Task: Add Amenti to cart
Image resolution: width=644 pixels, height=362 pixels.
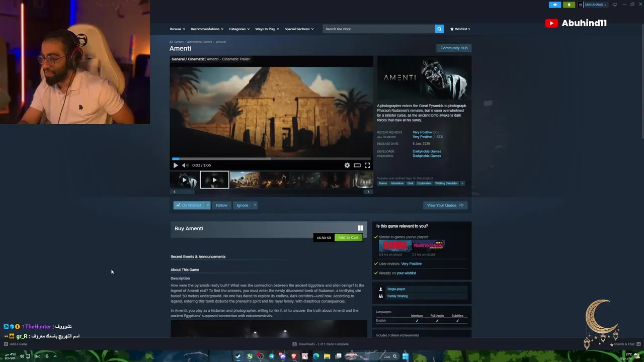Action: (348, 237)
